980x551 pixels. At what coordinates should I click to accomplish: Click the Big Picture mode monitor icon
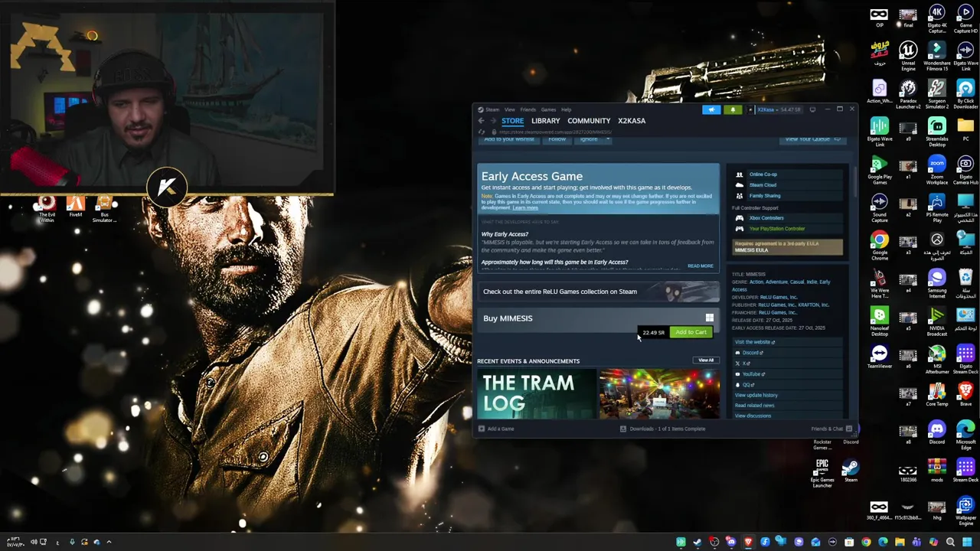click(x=813, y=109)
